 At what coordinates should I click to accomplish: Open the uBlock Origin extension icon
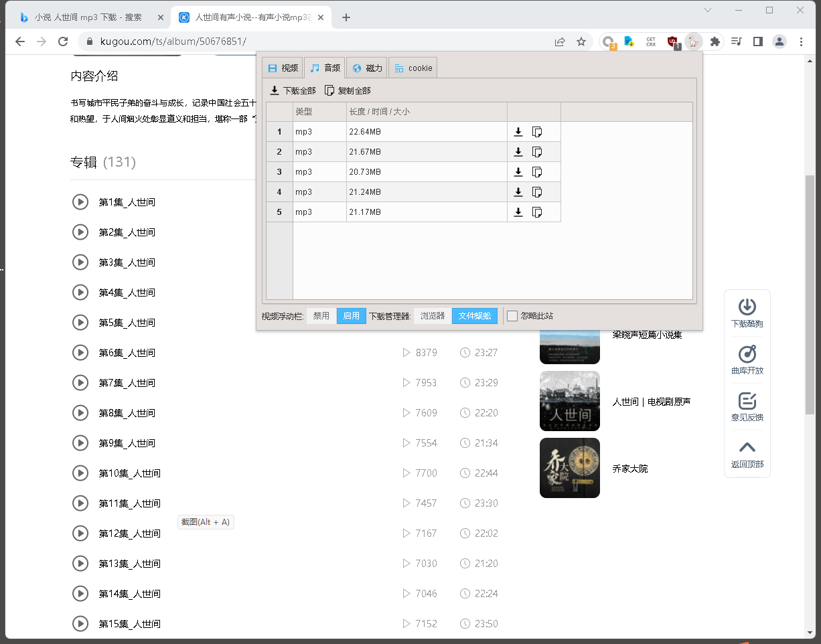pyautogui.click(x=673, y=42)
